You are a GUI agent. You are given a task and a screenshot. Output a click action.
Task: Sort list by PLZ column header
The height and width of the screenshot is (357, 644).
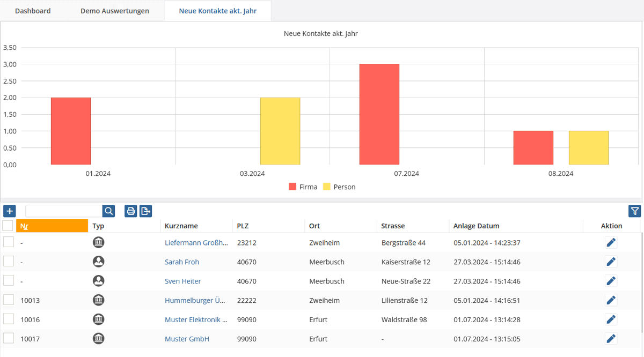(243, 226)
